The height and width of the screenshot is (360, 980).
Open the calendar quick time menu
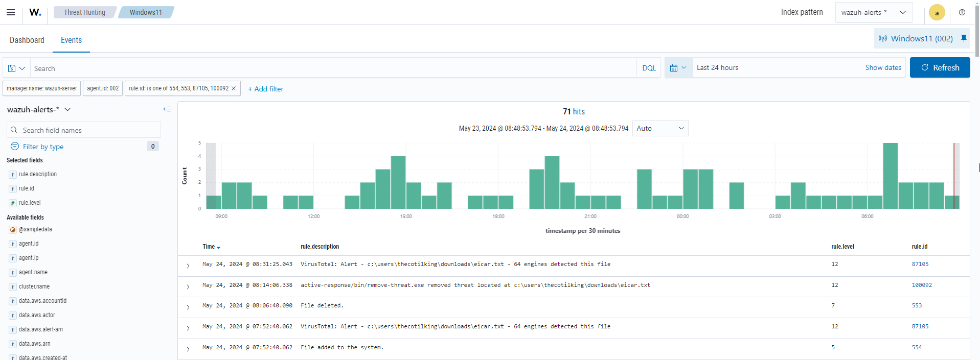(678, 68)
